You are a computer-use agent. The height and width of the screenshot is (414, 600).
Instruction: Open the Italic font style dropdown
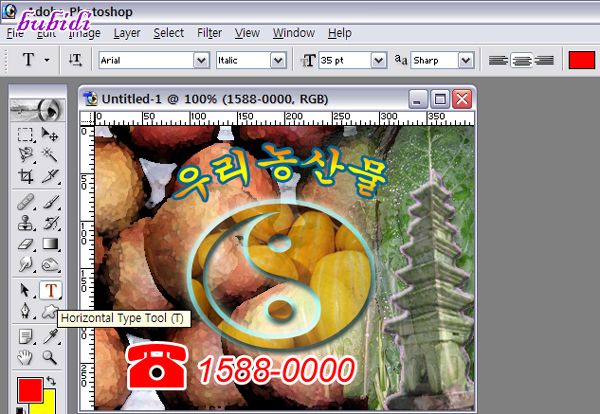pos(278,60)
